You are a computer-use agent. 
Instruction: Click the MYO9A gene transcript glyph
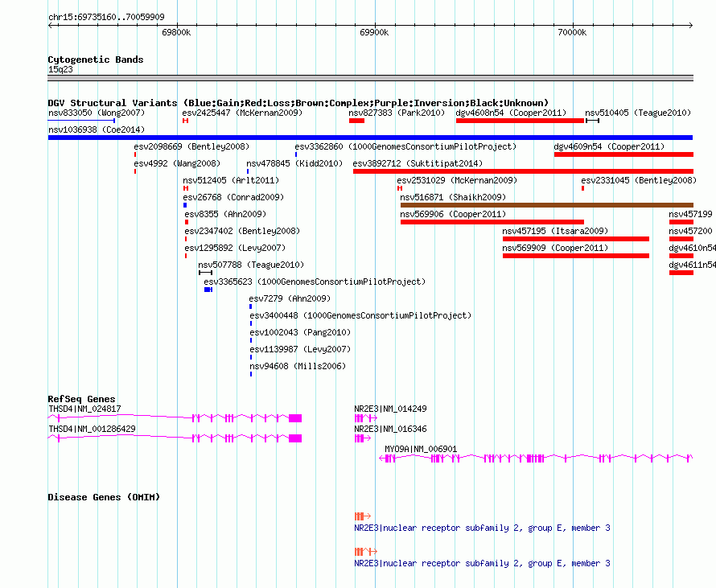536,458
